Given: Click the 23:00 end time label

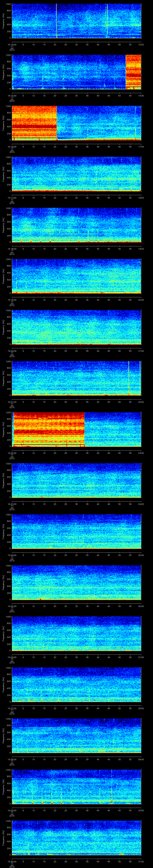Looking at the screenshot, I should point(141,453).
